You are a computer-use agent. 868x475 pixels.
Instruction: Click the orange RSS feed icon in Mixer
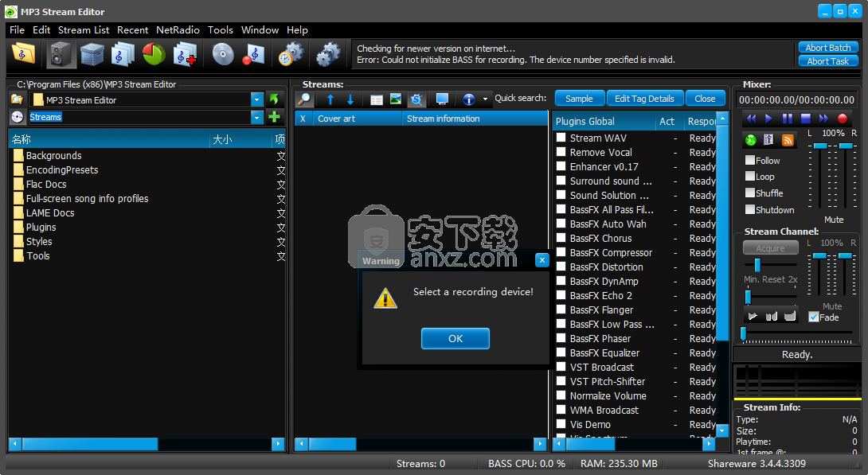788,140
